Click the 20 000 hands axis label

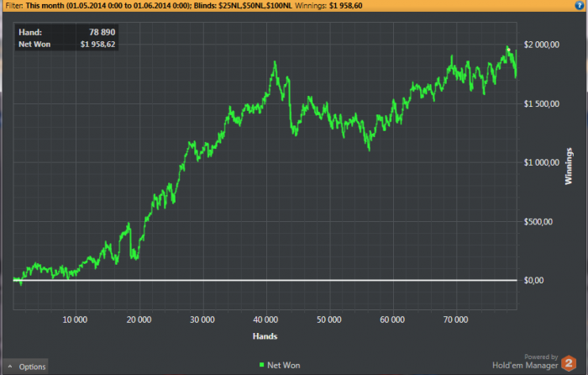click(x=139, y=320)
